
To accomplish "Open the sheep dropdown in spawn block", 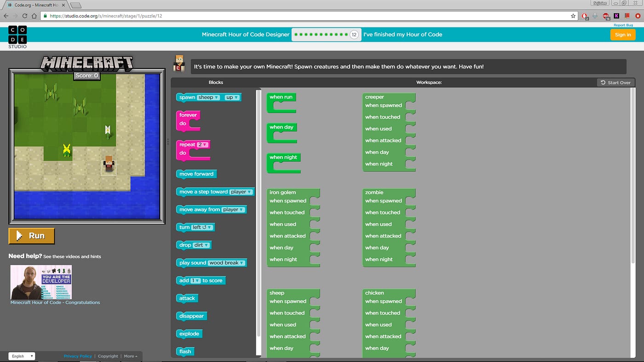I will pos(208,97).
